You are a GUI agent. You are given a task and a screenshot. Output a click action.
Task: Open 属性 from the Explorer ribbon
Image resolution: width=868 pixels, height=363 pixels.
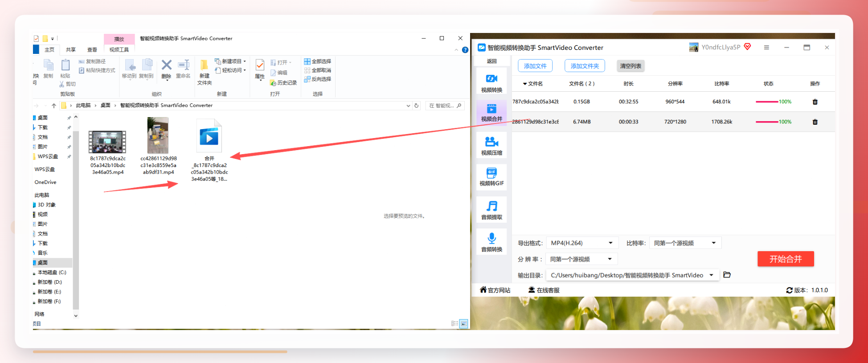pyautogui.click(x=260, y=69)
